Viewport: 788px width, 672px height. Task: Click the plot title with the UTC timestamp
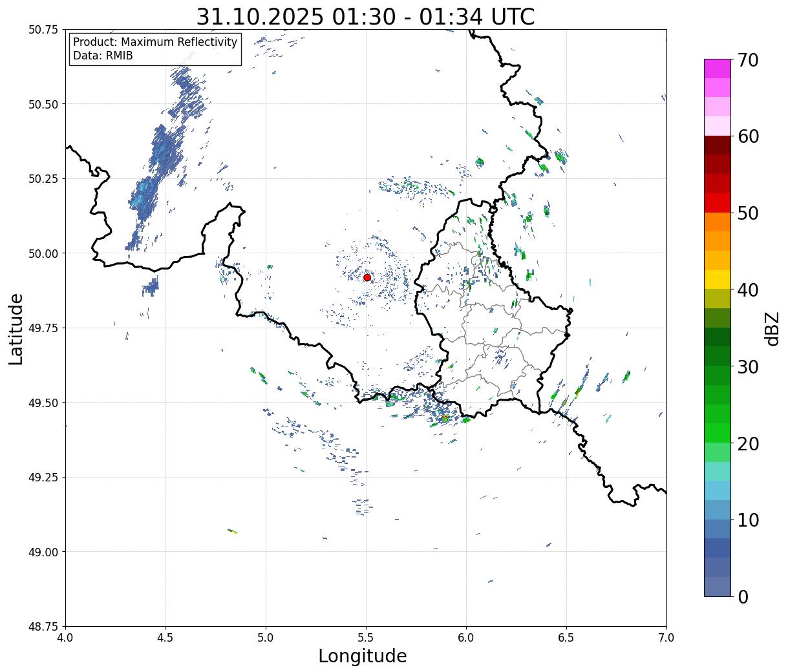coord(365,17)
